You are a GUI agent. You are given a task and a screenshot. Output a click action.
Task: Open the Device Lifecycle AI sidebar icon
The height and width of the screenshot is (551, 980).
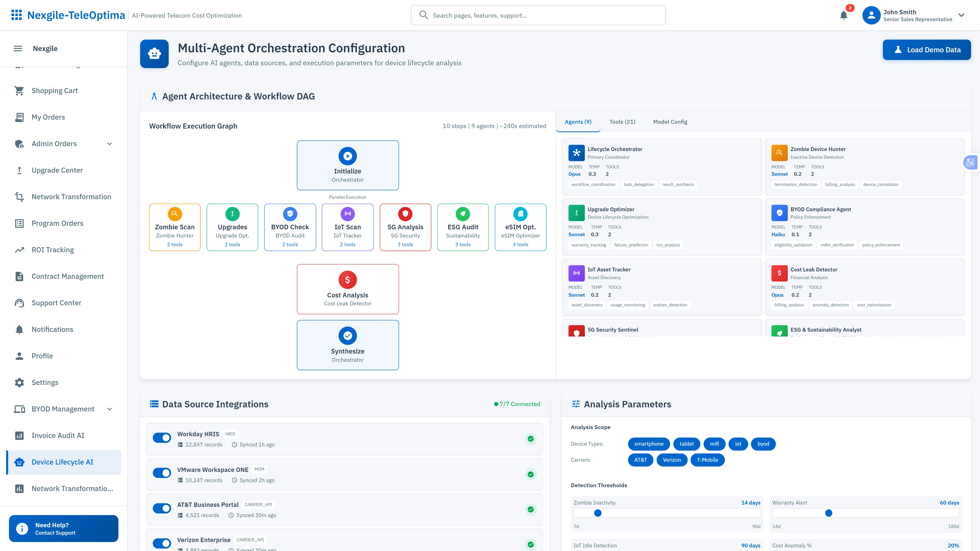(19, 462)
